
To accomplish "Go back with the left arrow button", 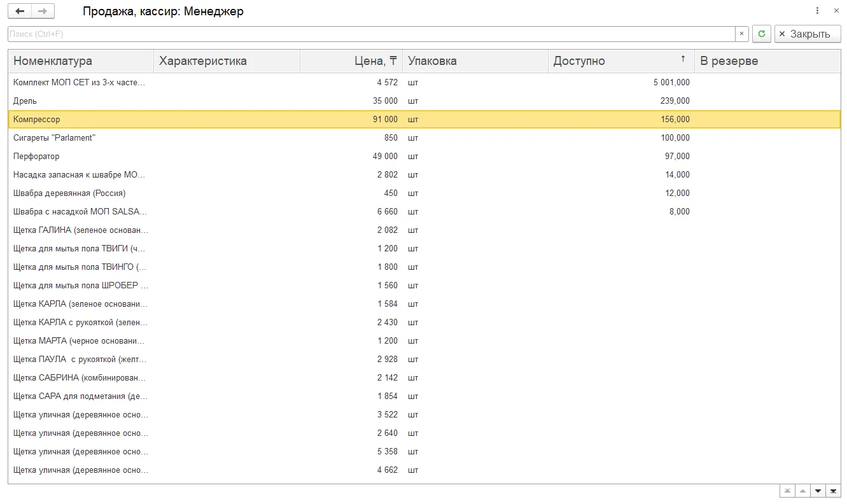I will (20, 11).
